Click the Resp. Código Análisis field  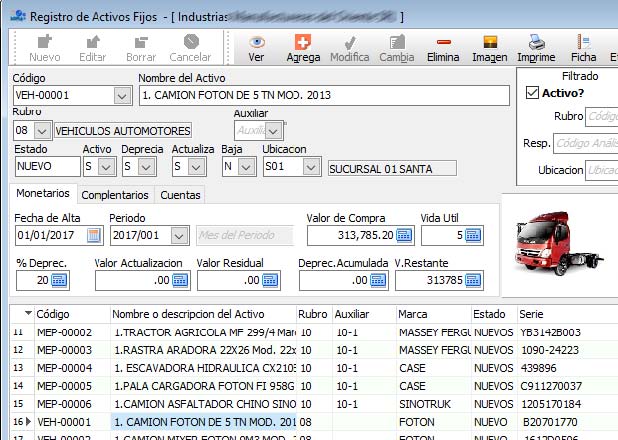pyautogui.click(x=586, y=143)
